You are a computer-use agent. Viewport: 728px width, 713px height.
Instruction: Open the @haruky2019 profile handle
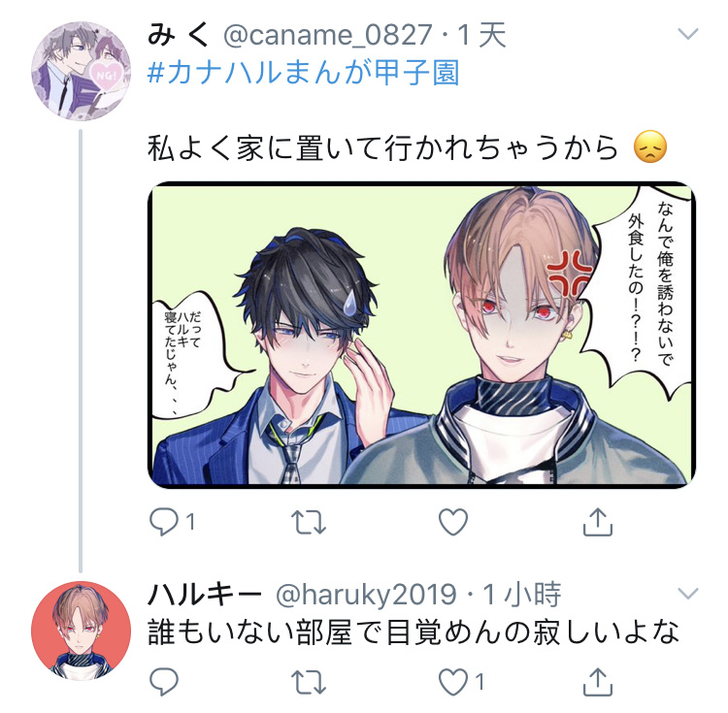click(366, 595)
